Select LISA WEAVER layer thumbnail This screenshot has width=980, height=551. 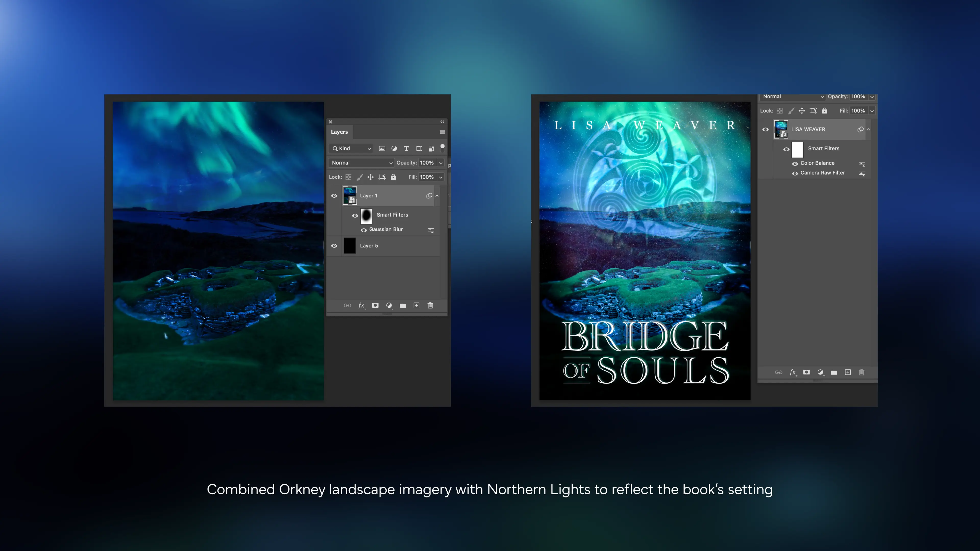click(x=781, y=130)
